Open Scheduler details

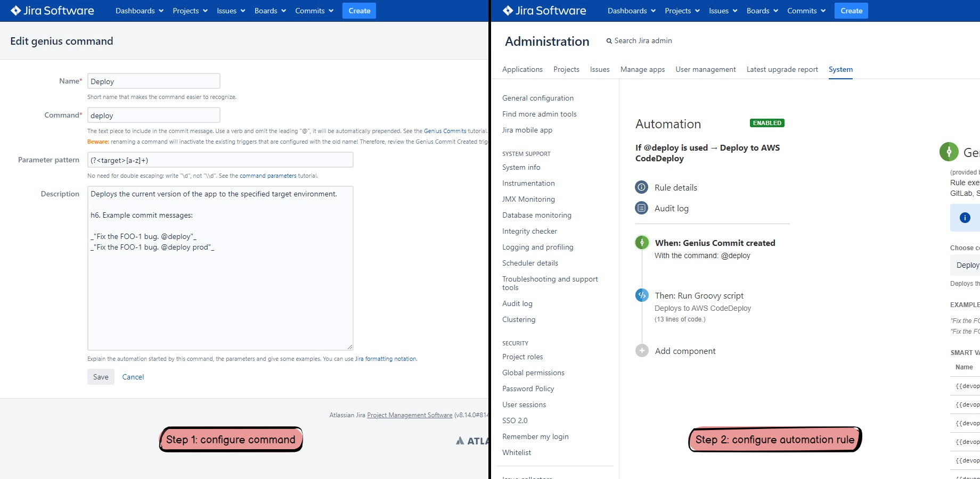530,263
